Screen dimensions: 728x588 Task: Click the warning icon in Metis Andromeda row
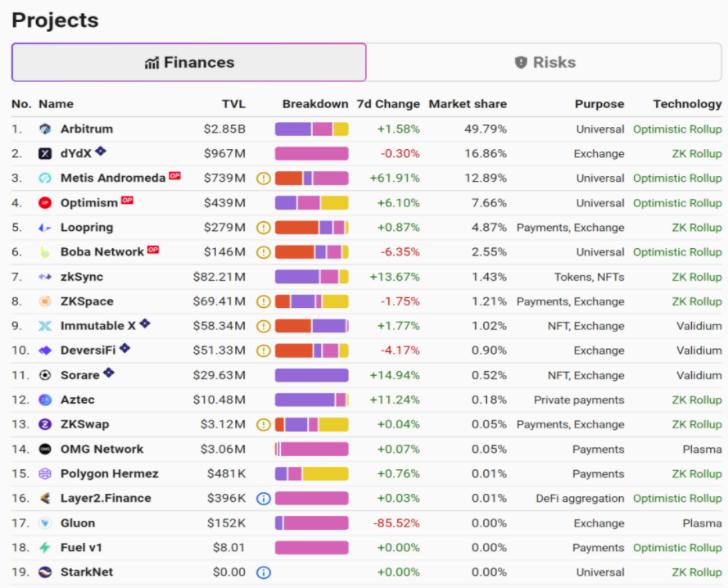(264, 179)
